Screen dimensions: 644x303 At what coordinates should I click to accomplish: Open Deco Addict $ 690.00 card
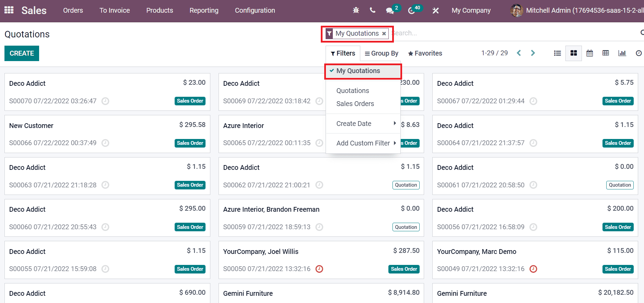click(x=107, y=293)
